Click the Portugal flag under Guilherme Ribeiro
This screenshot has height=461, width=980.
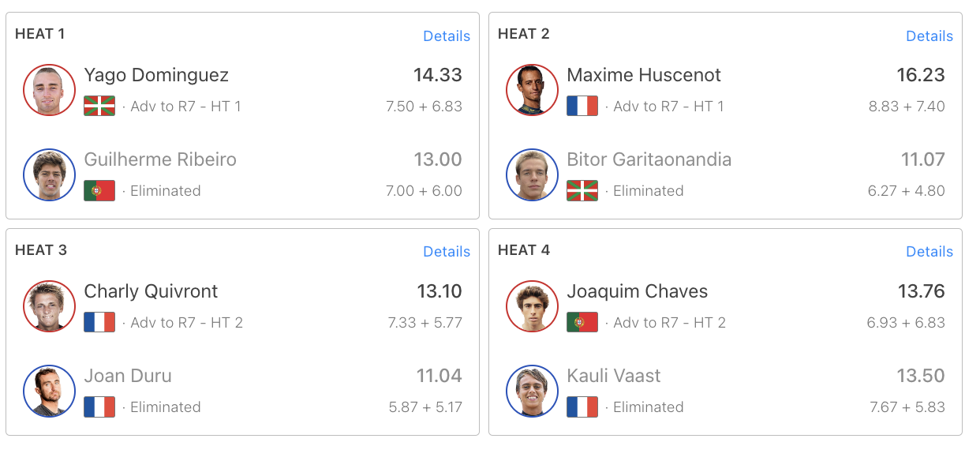[x=99, y=190]
